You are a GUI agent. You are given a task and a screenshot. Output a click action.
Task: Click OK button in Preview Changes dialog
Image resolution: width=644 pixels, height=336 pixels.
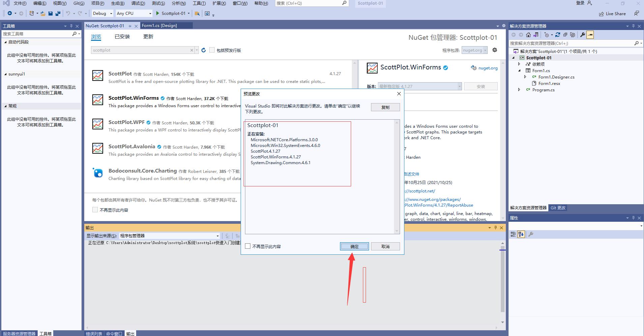click(355, 246)
